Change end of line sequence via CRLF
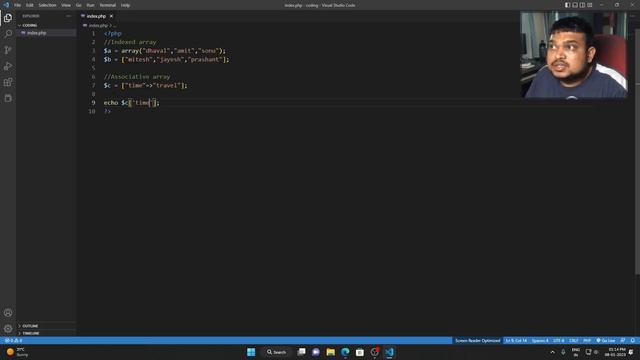640x360 pixels. pyautogui.click(x=573, y=340)
